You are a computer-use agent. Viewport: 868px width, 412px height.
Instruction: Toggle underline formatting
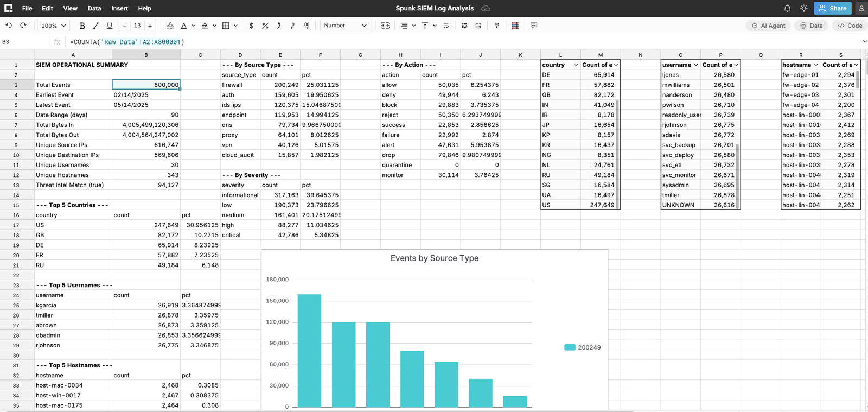110,26
